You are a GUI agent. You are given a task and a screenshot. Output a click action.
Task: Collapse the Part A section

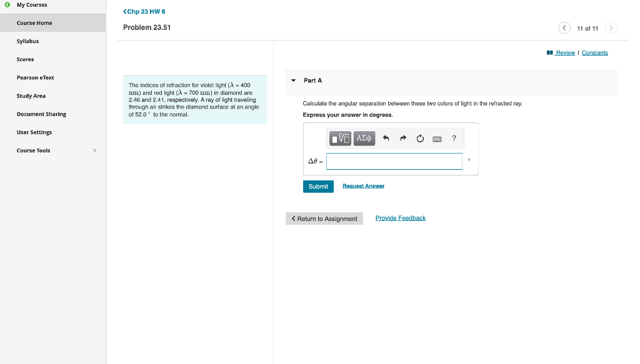(293, 80)
